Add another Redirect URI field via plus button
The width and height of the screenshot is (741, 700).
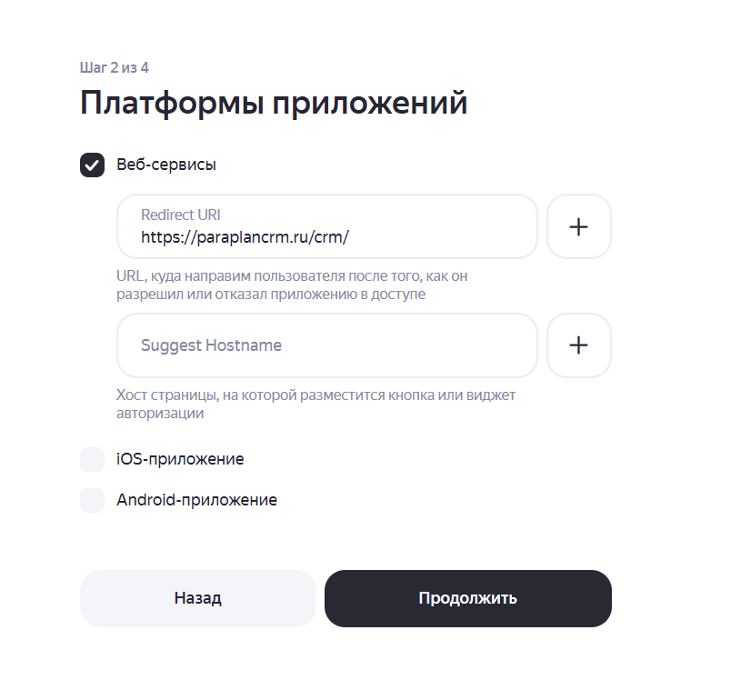point(578,226)
